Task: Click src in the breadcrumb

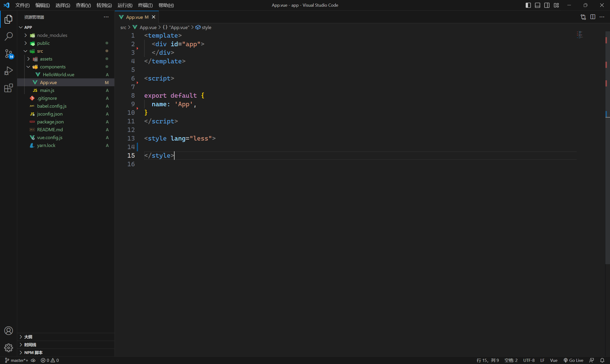Action: [123, 27]
